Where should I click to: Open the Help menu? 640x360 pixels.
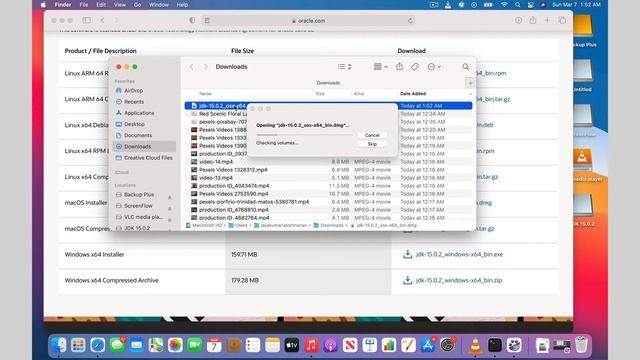click(x=182, y=5)
